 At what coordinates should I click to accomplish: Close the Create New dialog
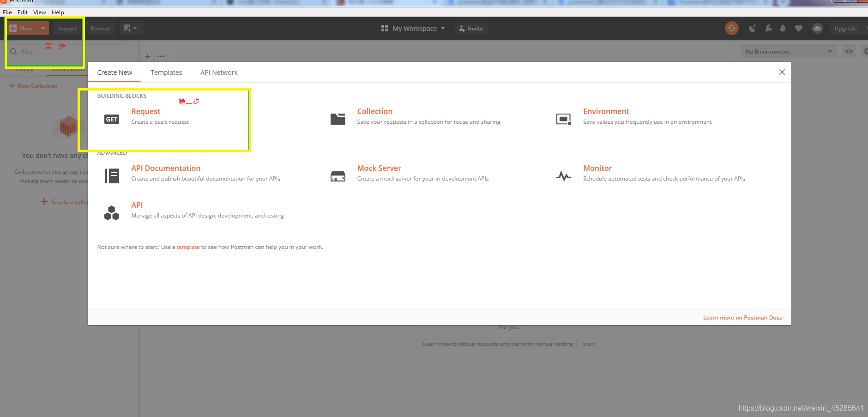pos(782,72)
